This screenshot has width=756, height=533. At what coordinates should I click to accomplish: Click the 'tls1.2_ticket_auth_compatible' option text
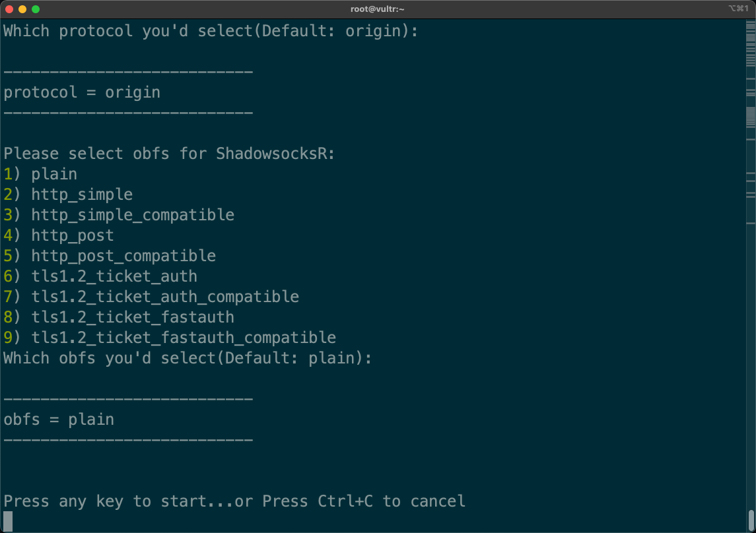pyautogui.click(x=165, y=297)
